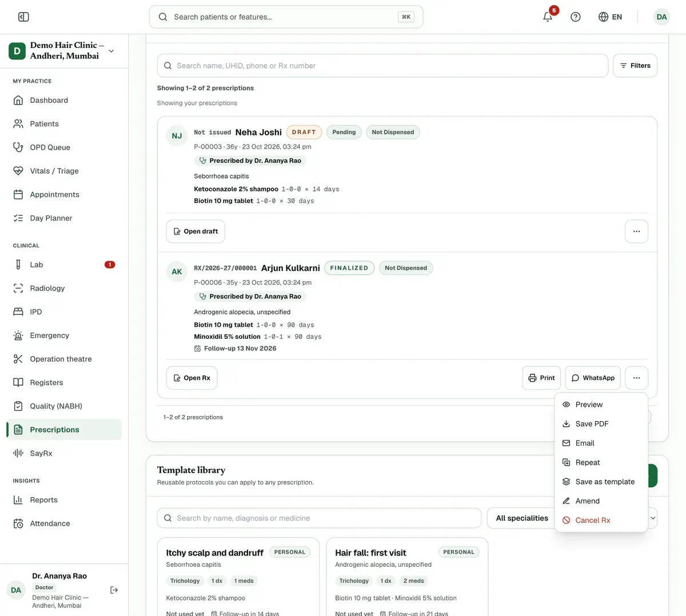This screenshot has height=616, width=686.
Task: Open Attendance under Insights
Action: 64,523
